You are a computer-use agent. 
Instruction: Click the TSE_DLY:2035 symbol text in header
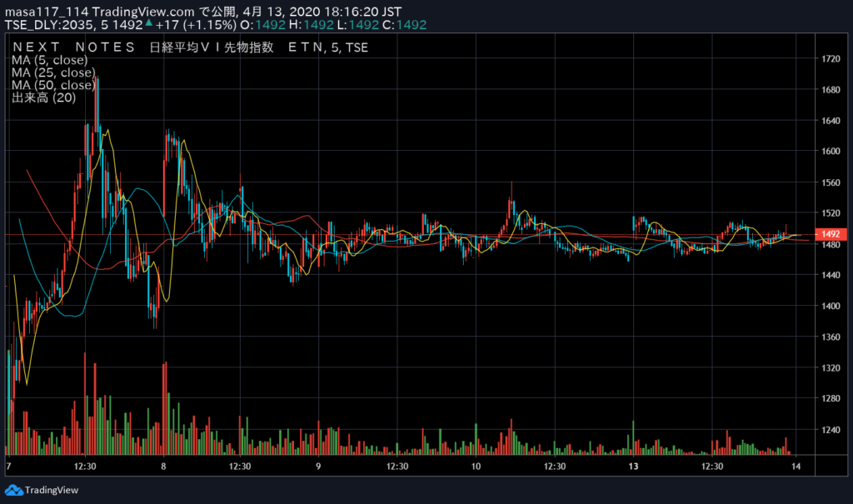coord(49,25)
